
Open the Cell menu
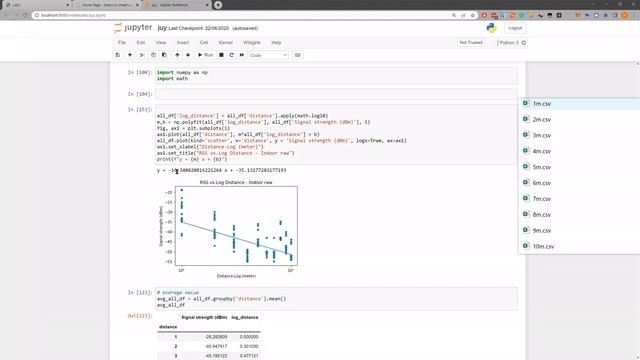point(204,42)
